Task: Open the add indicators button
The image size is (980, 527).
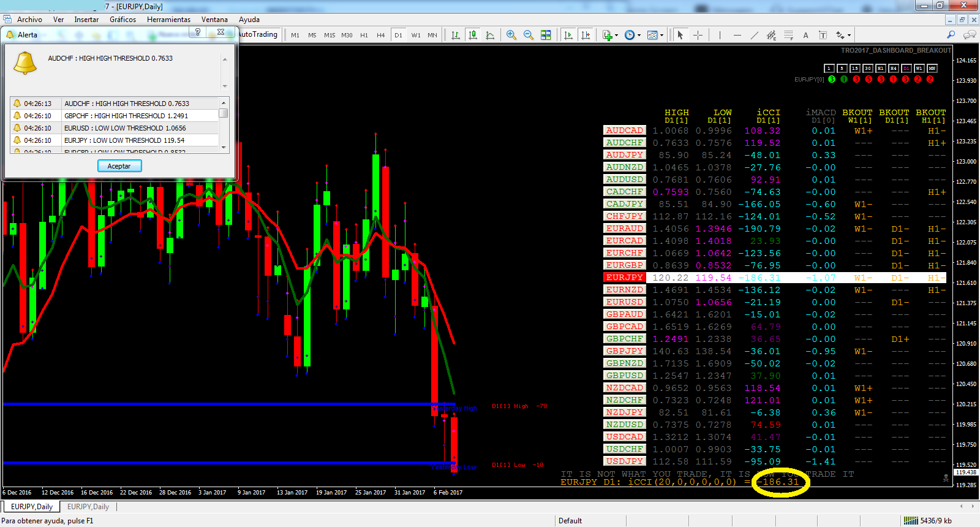Action: 607,35
